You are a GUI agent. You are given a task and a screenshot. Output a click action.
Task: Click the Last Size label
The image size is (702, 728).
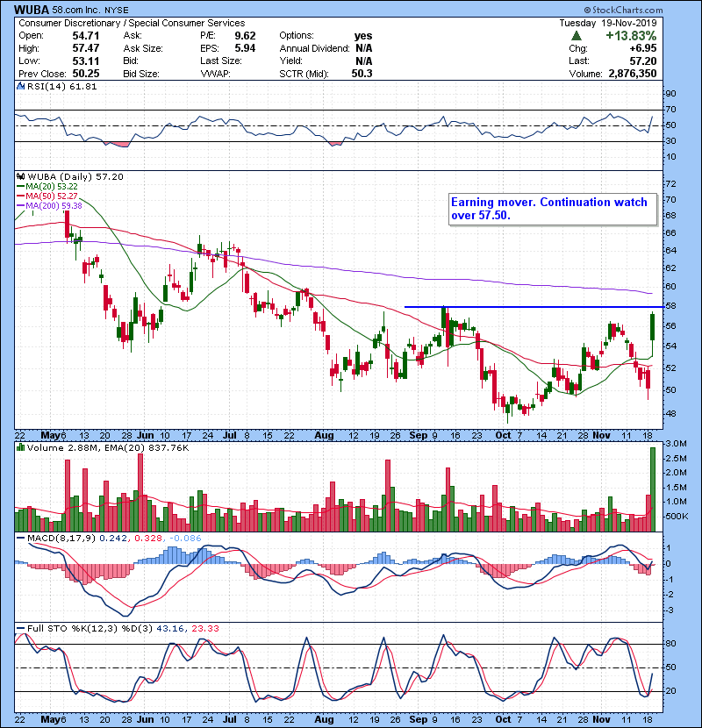(220, 61)
